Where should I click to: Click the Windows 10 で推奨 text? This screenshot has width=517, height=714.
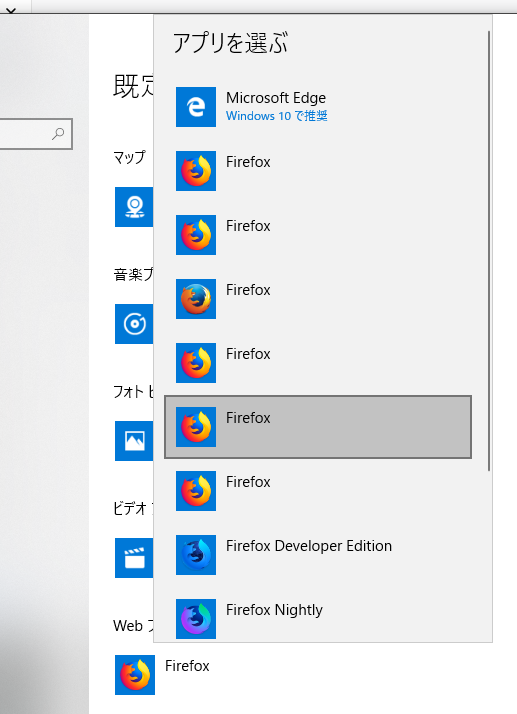coord(276,116)
